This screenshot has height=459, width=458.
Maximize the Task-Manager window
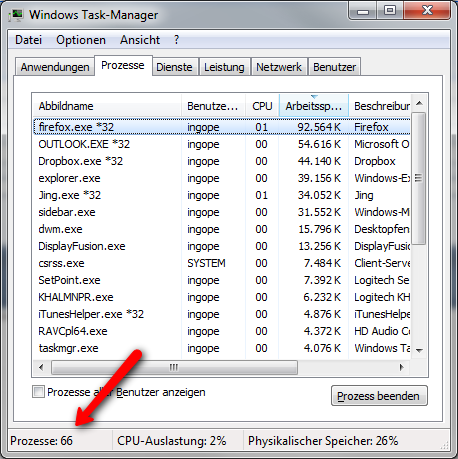pos(390,11)
